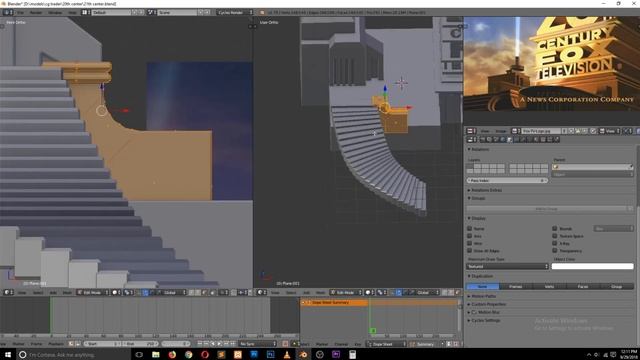
Task: Open the Cycles Render engine dropdown
Action: click(235, 12)
